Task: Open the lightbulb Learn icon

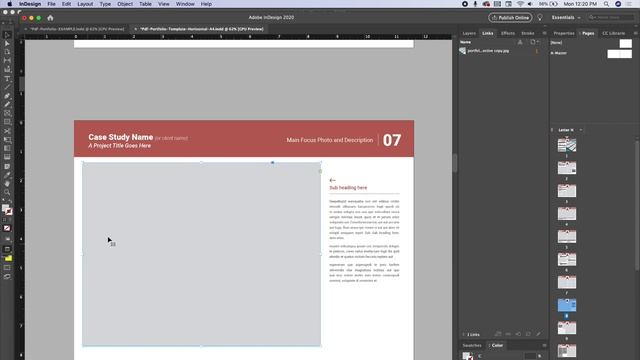Action: 540,18
